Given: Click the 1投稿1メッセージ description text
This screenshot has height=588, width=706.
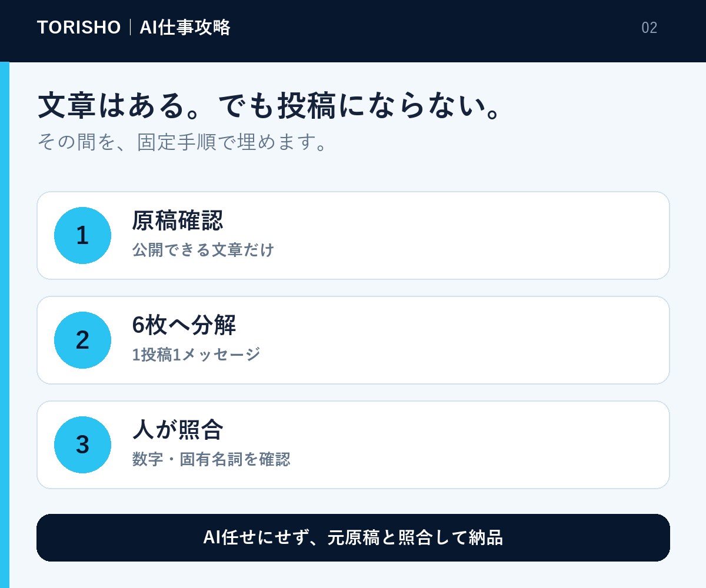Looking at the screenshot, I should (x=196, y=355).
